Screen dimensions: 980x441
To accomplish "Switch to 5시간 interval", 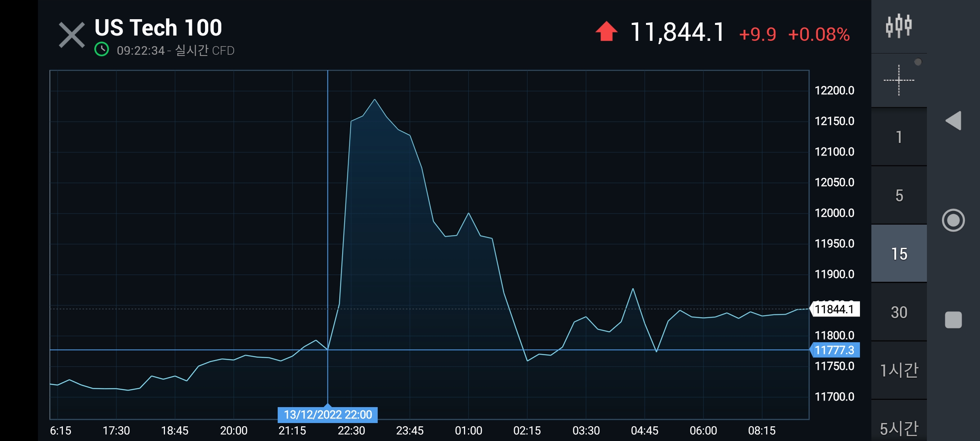I will coord(899,428).
